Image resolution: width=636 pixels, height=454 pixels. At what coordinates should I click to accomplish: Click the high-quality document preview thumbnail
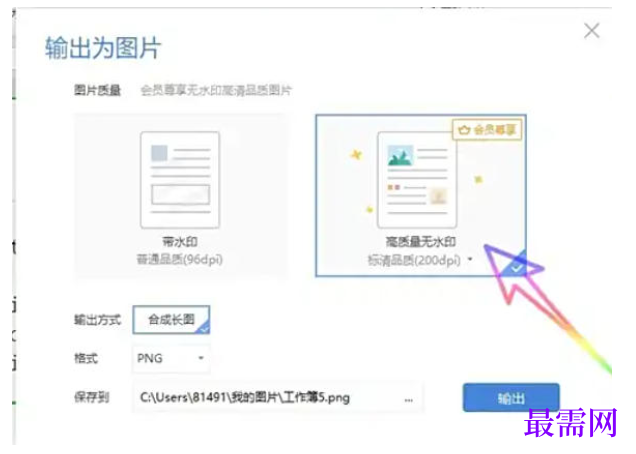[417, 180]
